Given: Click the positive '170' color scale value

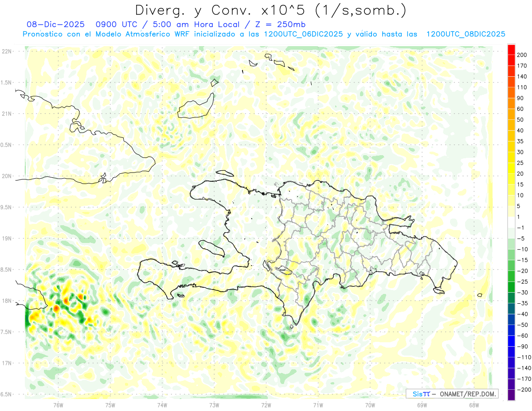Looking at the screenshot, I should [522, 66].
